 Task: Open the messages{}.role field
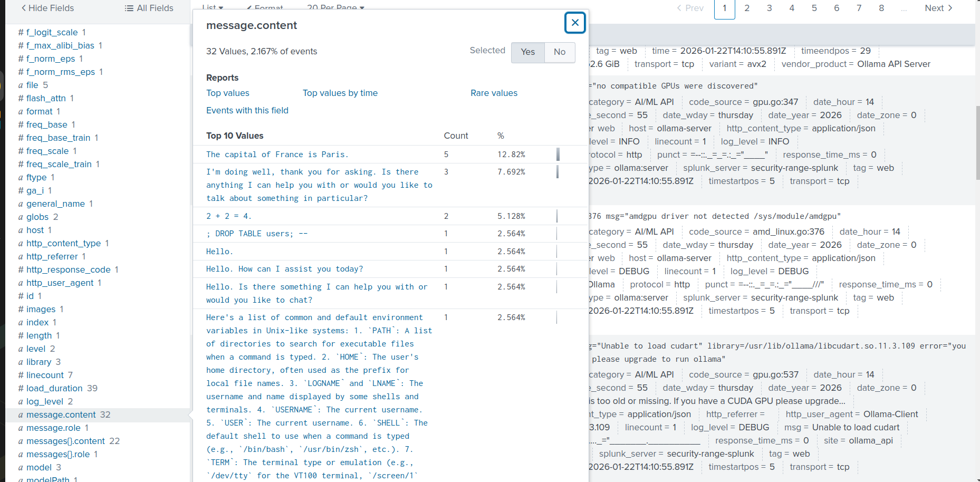pos(58,454)
